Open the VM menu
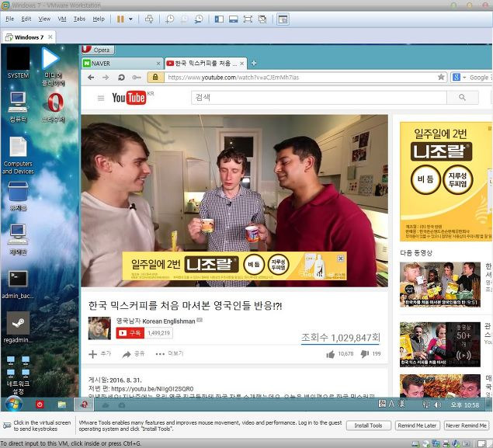This screenshot has width=493, height=448. (x=62, y=19)
